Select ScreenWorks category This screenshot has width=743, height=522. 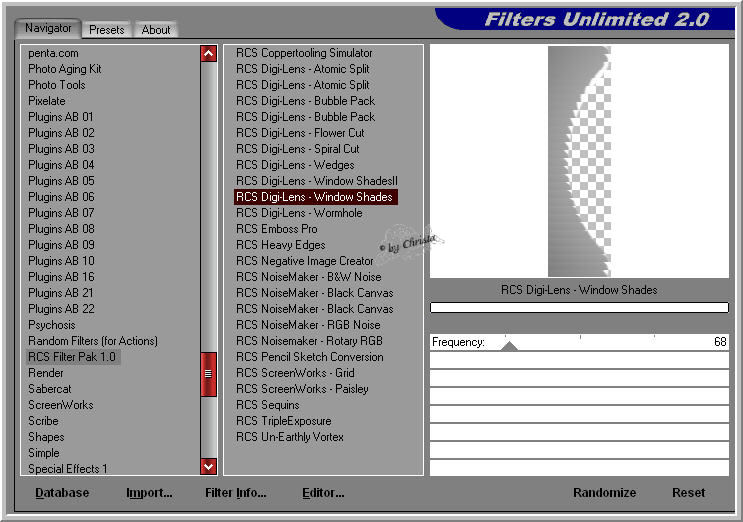pyautogui.click(x=61, y=405)
